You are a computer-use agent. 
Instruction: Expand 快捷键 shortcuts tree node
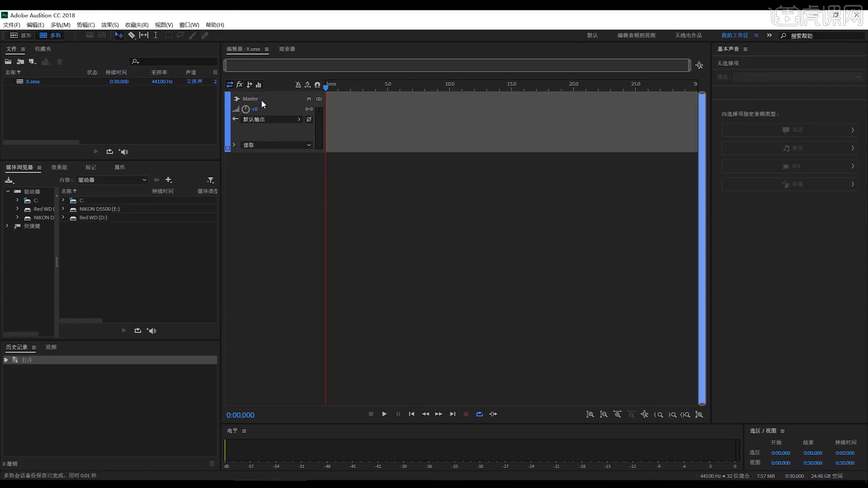tap(7, 226)
